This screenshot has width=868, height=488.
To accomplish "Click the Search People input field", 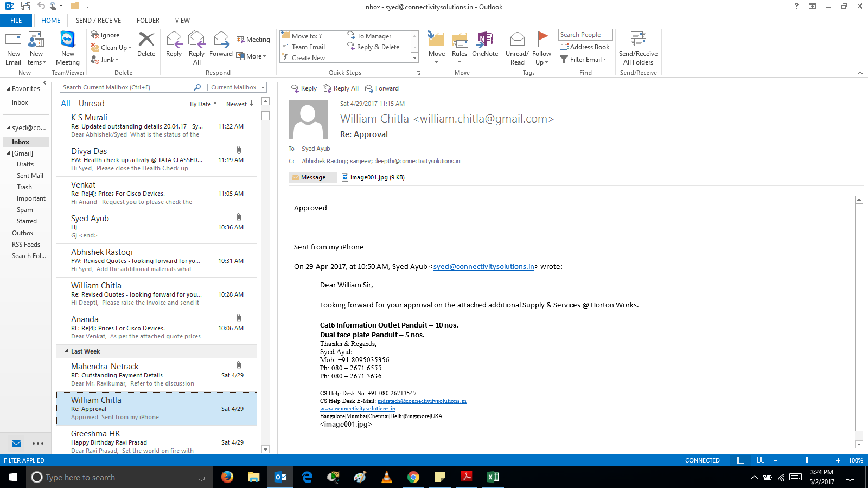I will [x=585, y=35].
